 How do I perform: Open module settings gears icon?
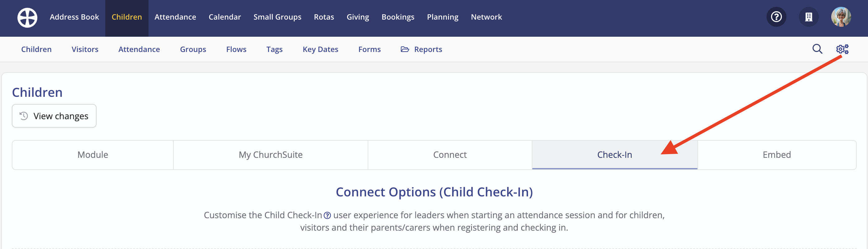pyautogui.click(x=842, y=49)
